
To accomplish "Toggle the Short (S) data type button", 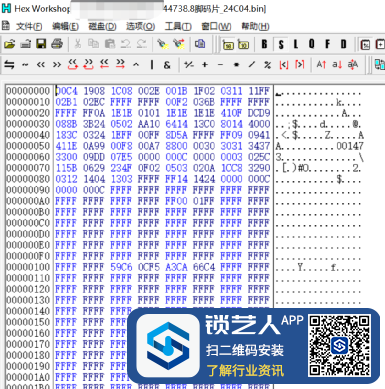I will pos(281,44).
